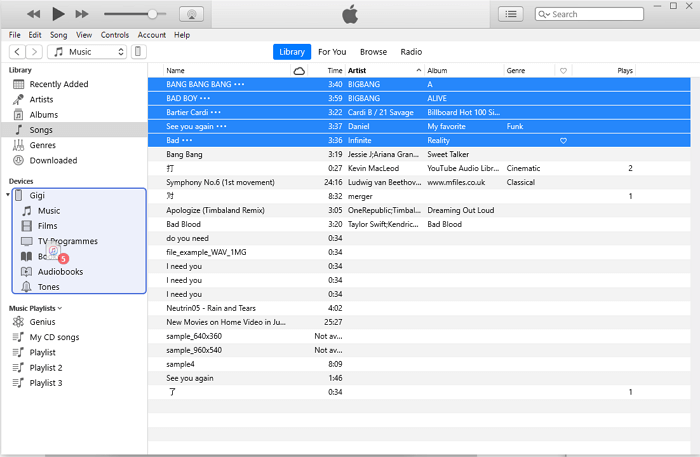The width and height of the screenshot is (700, 457).
Task: Sort songs by the Artist column
Action: [383, 71]
